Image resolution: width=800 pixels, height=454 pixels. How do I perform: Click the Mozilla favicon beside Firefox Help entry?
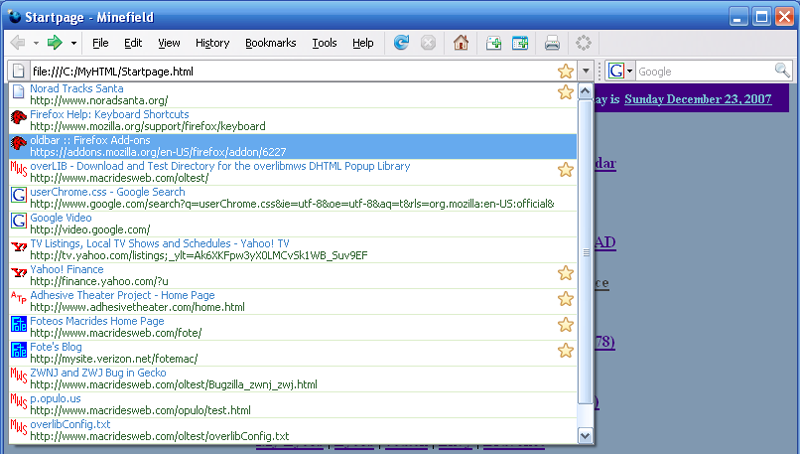coord(19,117)
